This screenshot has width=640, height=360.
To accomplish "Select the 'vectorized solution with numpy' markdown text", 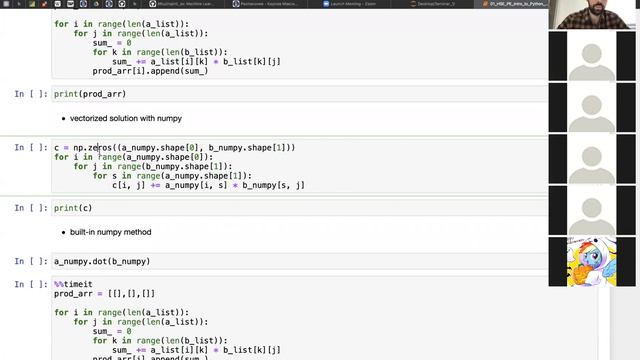I will 126,118.
